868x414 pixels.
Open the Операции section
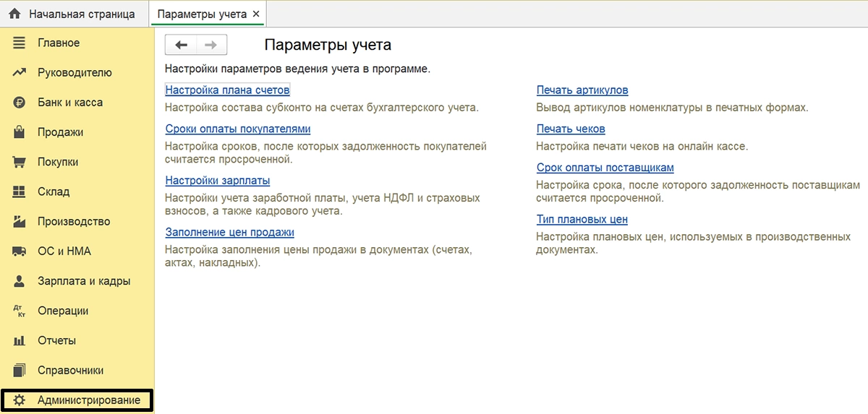tap(63, 311)
